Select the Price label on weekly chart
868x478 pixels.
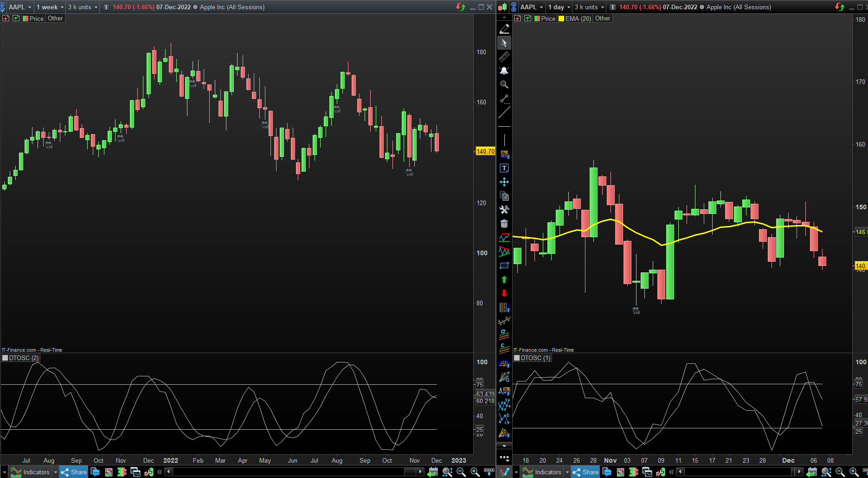coord(37,19)
